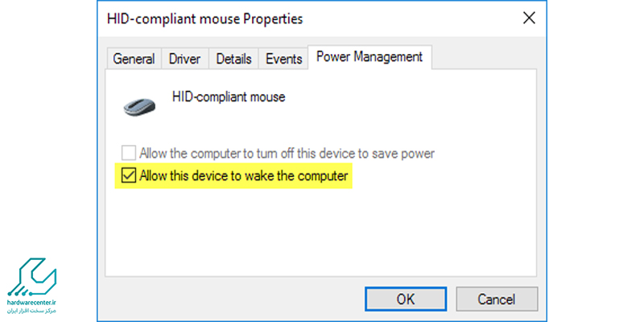644x322 pixels.
Task: Click 'Allow the computer to turn off' label text
Action: click(287, 154)
